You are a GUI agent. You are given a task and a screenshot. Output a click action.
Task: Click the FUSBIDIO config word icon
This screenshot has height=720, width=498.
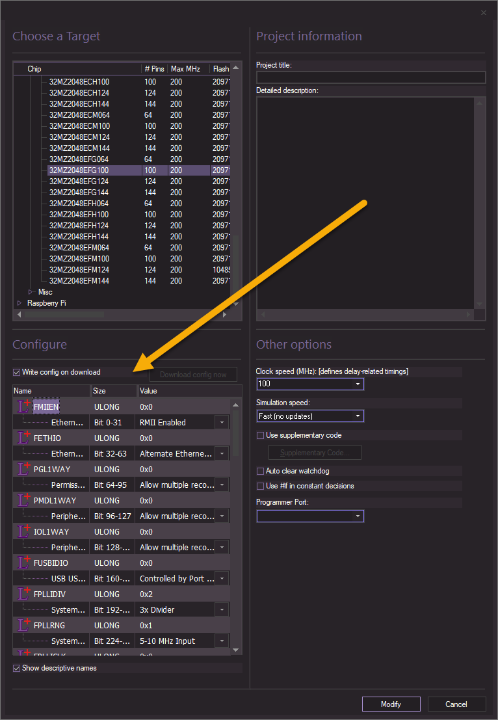point(24,562)
